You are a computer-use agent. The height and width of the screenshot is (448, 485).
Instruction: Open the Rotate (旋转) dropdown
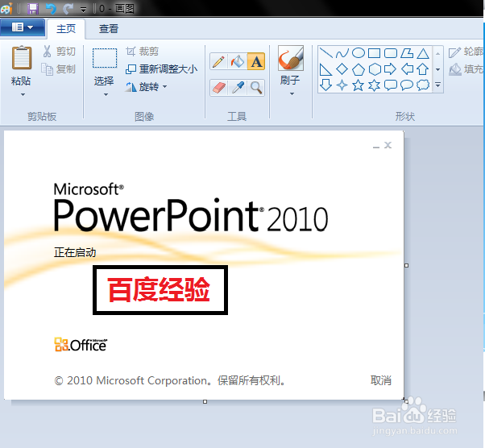point(146,87)
